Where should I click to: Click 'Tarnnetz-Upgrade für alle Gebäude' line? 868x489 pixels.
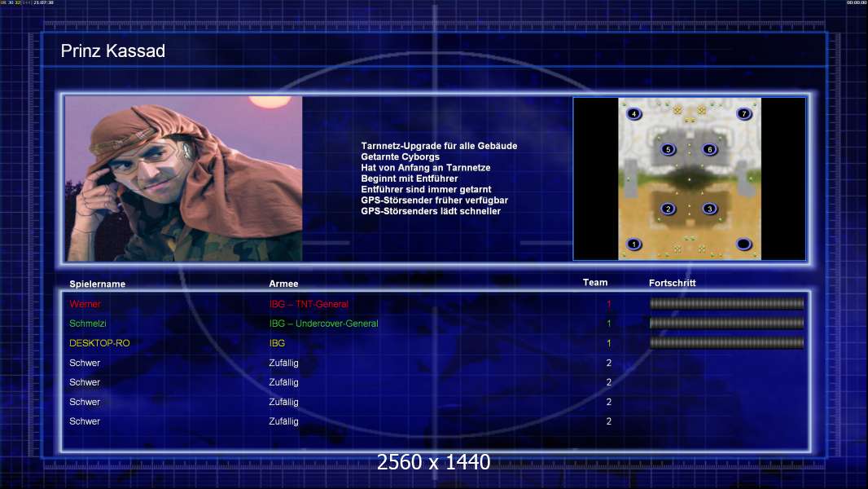(x=439, y=146)
